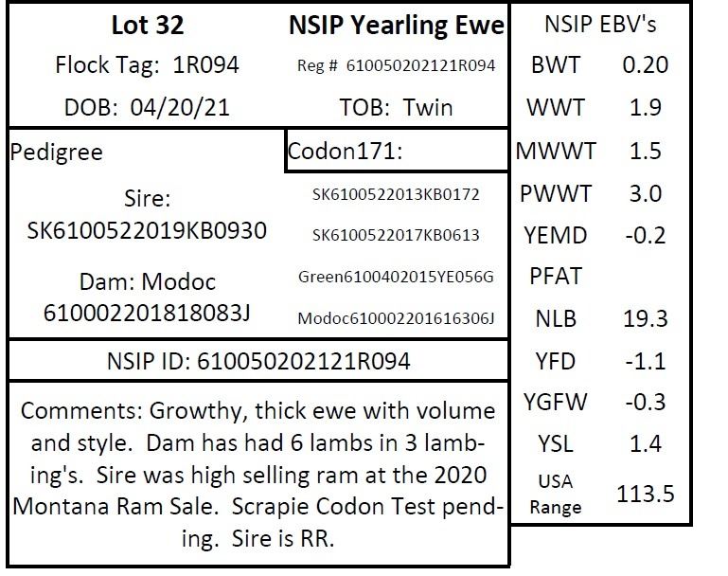Select the NSIP Yearling Ewe title

(x=396, y=26)
